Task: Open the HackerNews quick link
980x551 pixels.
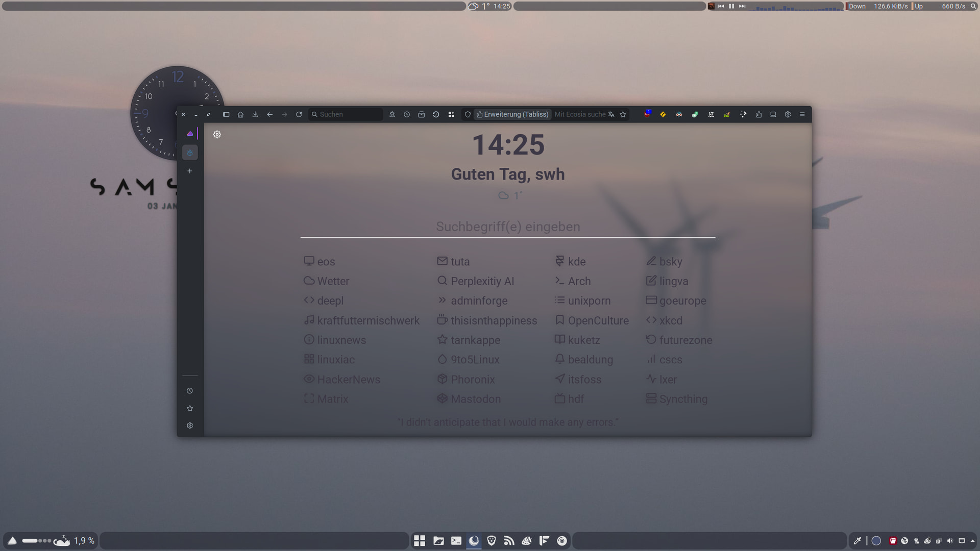Action: point(348,380)
